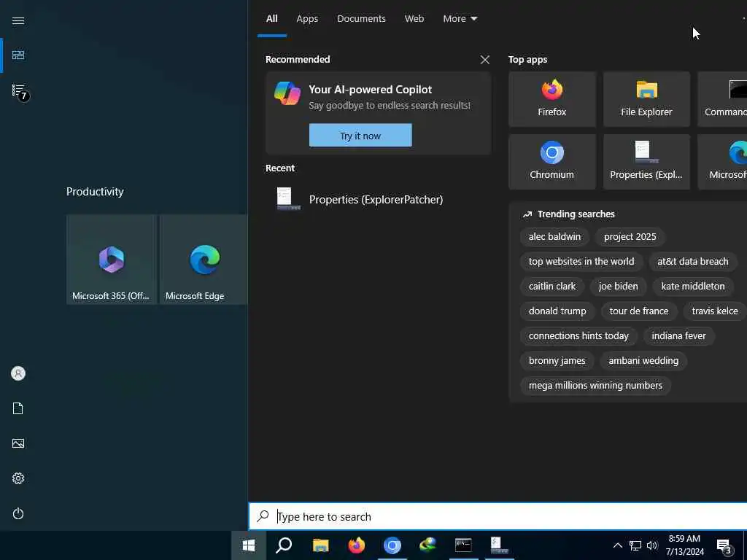
Task: Open the Action Center notifications icon
Action: pyautogui.click(x=724, y=546)
